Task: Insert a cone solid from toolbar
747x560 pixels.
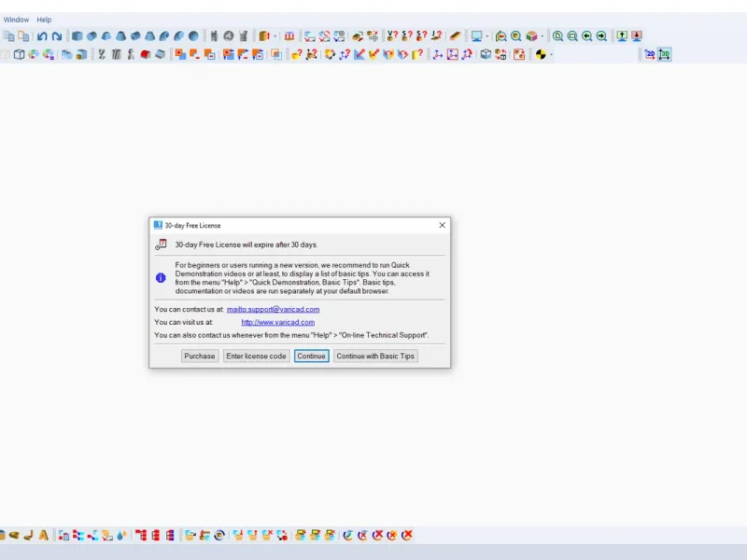Action: coord(121,36)
